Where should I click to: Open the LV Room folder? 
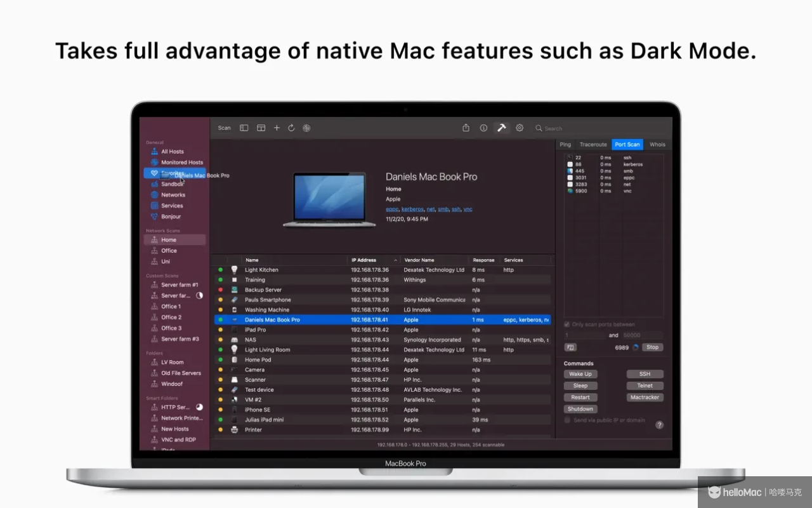174,363
